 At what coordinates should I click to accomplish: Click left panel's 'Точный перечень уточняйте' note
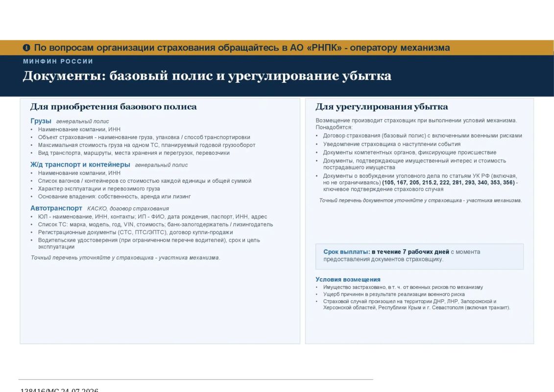[125, 258]
